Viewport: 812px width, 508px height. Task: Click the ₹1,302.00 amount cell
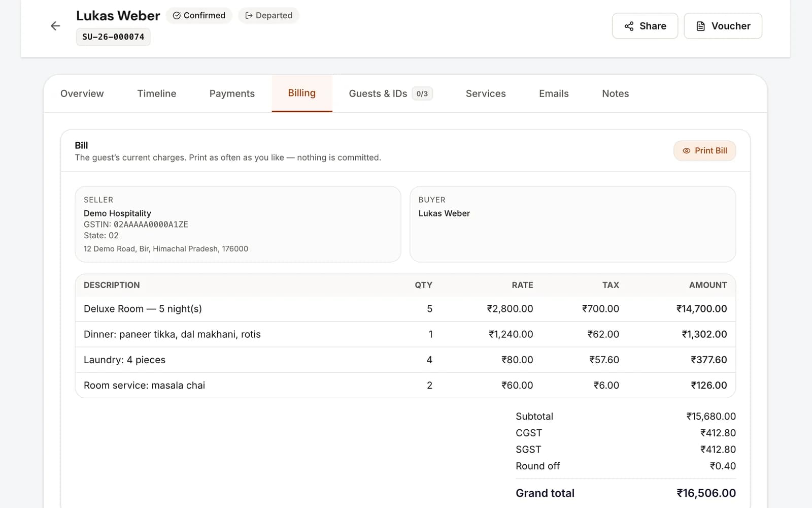pyautogui.click(x=704, y=334)
